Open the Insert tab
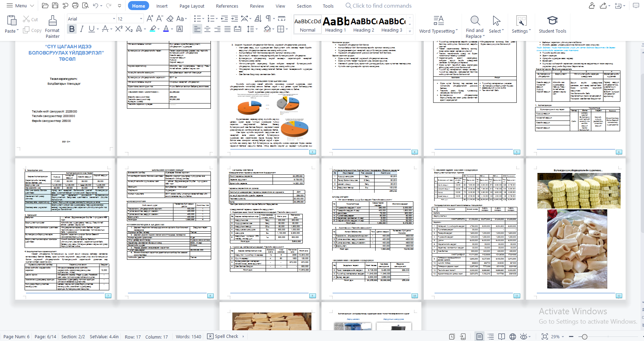Image resolution: width=644 pixels, height=341 pixels. (162, 6)
